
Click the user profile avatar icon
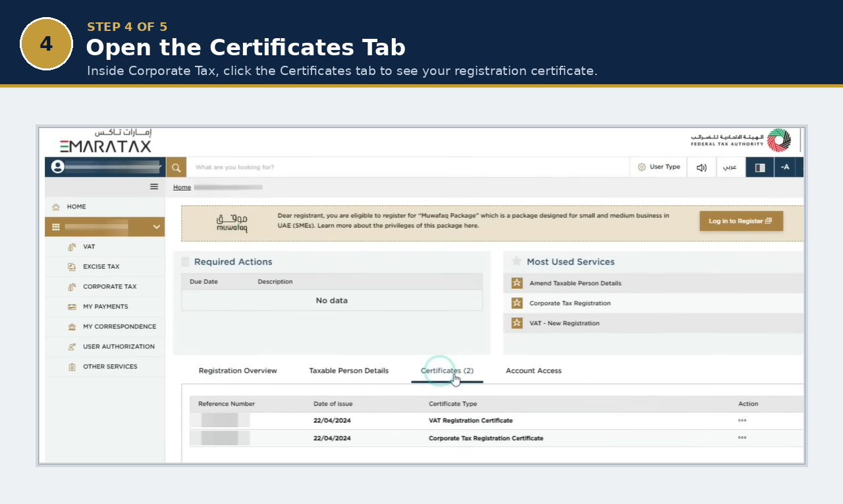click(x=58, y=166)
